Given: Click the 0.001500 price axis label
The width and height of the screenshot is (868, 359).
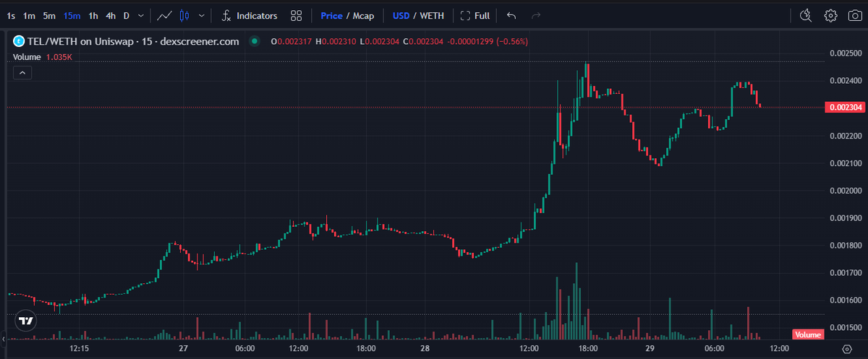Looking at the screenshot, I should click(845, 328).
